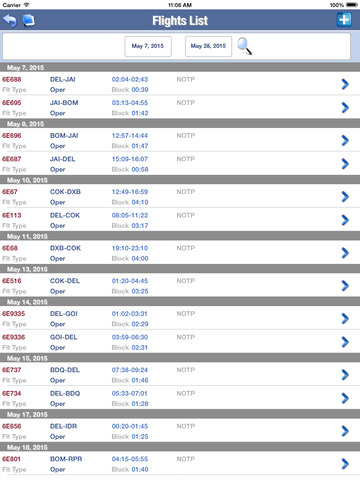The image size is (360, 480).
Task: Open end date May 28, 2015 picker
Action: [x=208, y=46]
